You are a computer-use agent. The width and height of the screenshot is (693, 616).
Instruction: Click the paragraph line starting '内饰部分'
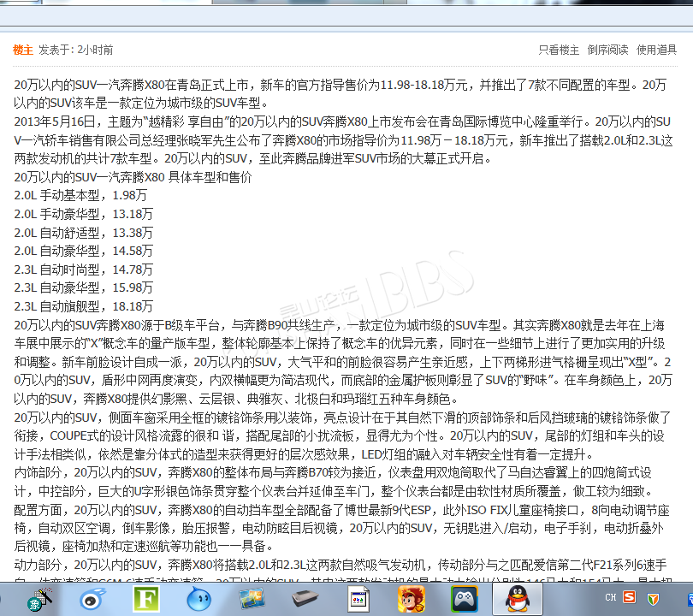click(x=332, y=473)
